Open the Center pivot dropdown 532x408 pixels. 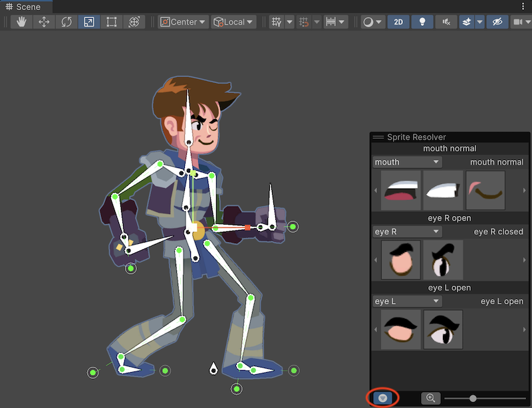pos(183,22)
